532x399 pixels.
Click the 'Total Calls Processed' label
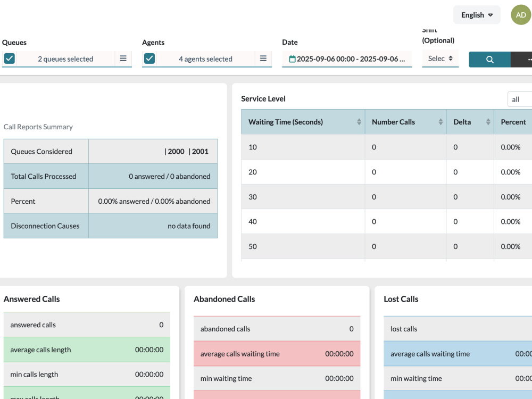44,177
